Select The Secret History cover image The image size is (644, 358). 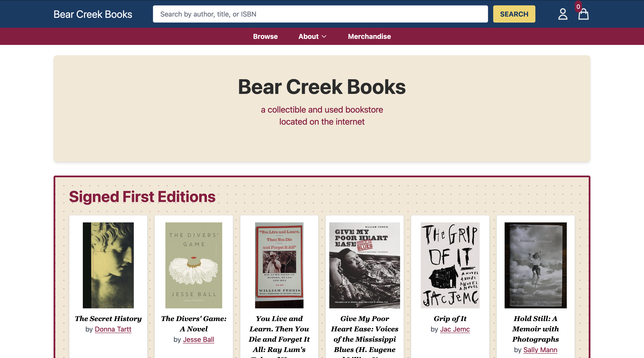click(x=108, y=265)
